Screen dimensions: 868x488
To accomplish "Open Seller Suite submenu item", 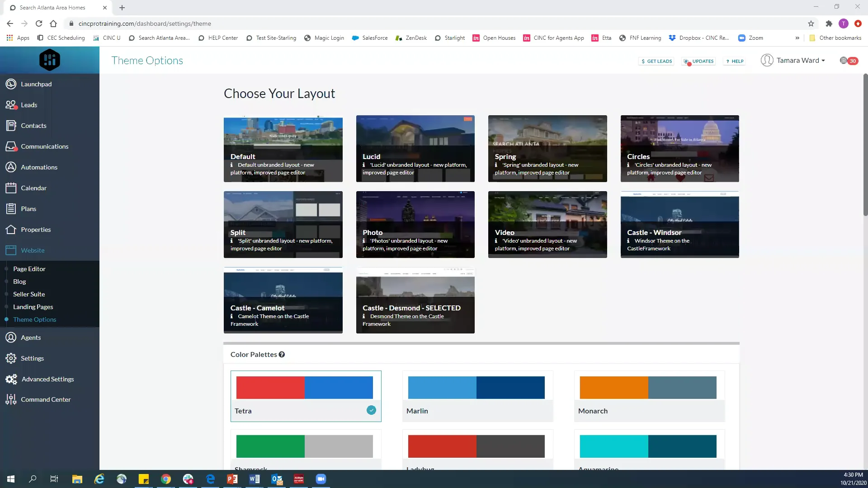I will tap(29, 294).
